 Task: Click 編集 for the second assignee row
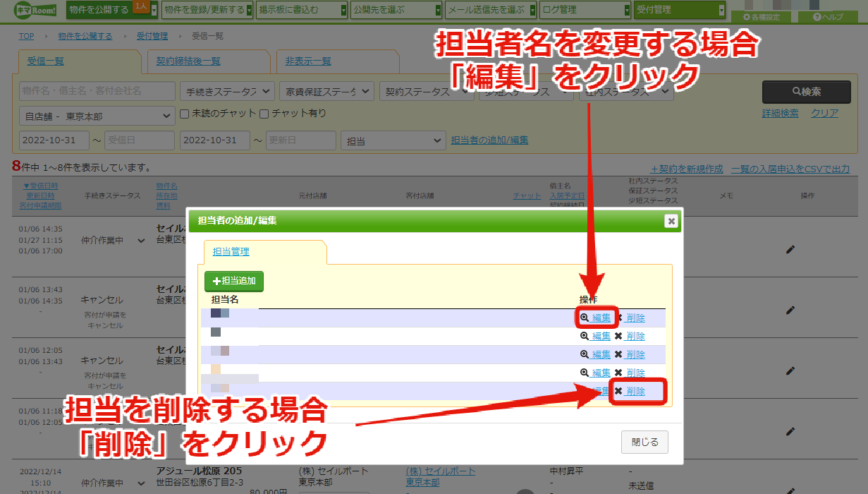(601, 337)
